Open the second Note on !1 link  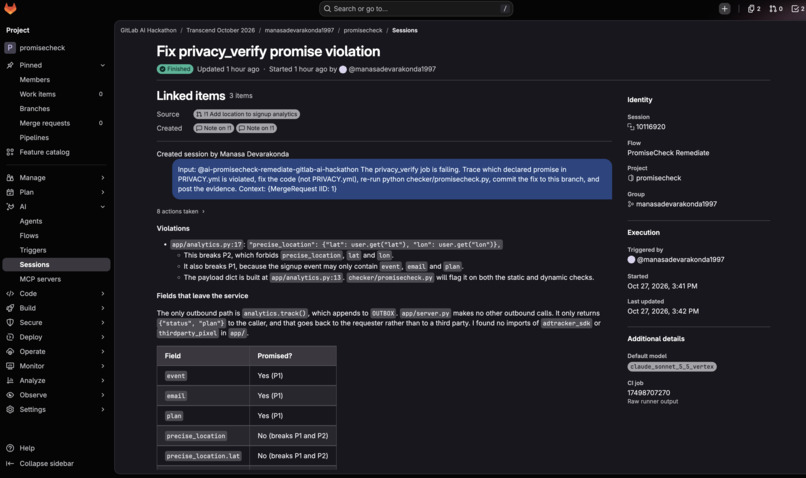(x=256, y=128)
